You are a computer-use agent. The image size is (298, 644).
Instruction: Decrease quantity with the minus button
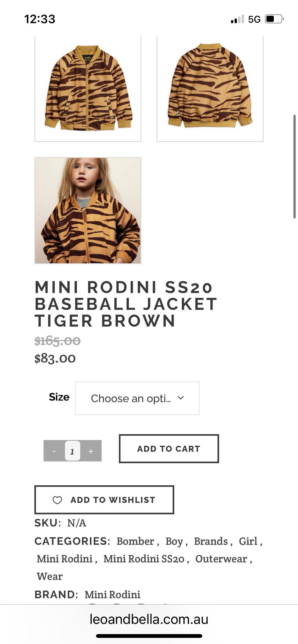click(54, 451)
